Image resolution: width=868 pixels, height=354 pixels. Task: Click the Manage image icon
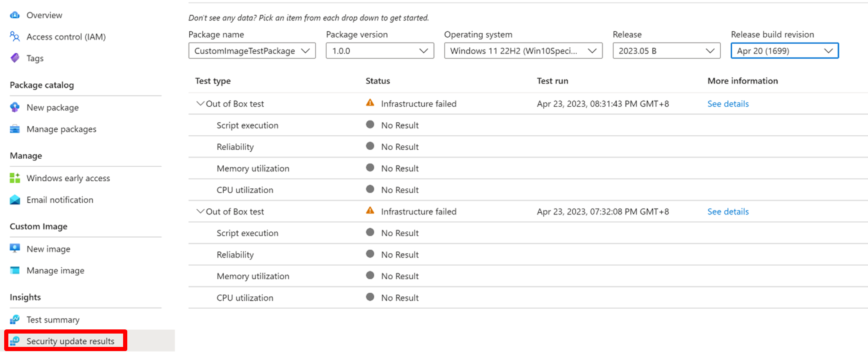coord(15,270)
